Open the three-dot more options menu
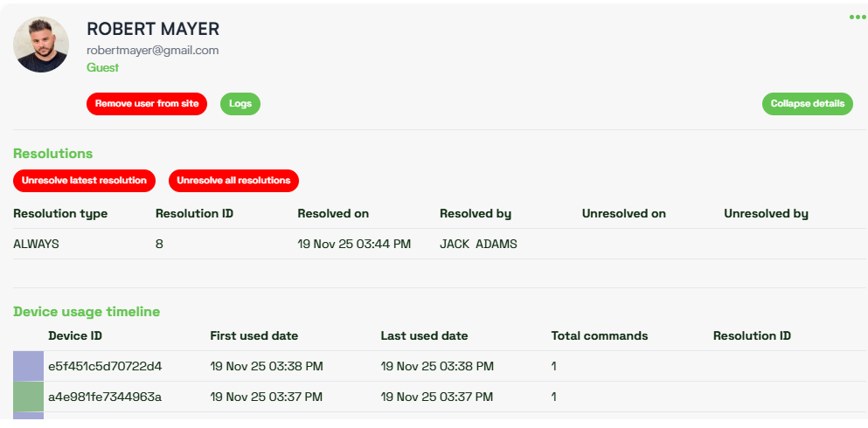The width and height of the screenshot is (868, 428). click(857, 17)
